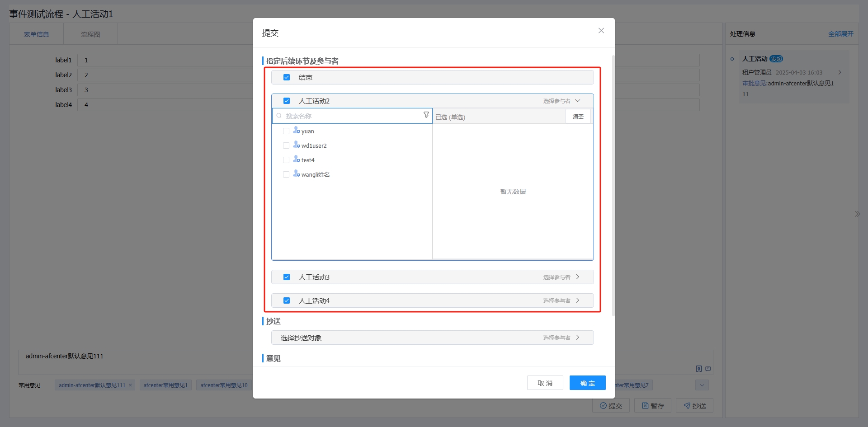Check the checkbox next to yuan
Viewport: 868px width, 427px height.
(x=286, y=131)
